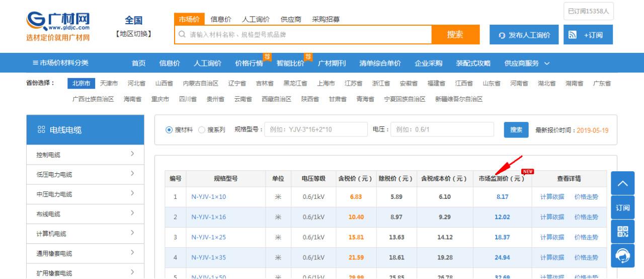The width and height of the screenshot is (644, 279).
Task: Open 清单综合单价 in the navigation bar
Action: tap(380, 63)
